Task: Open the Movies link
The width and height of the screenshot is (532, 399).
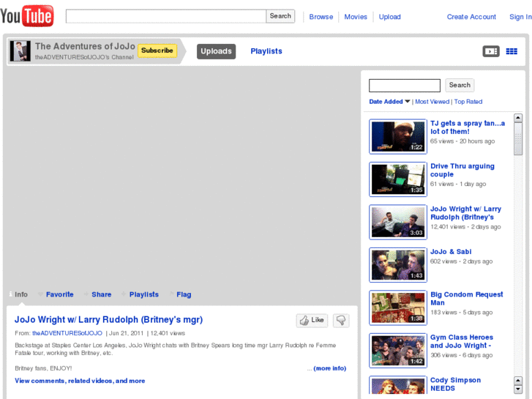Action: [356, 17]
